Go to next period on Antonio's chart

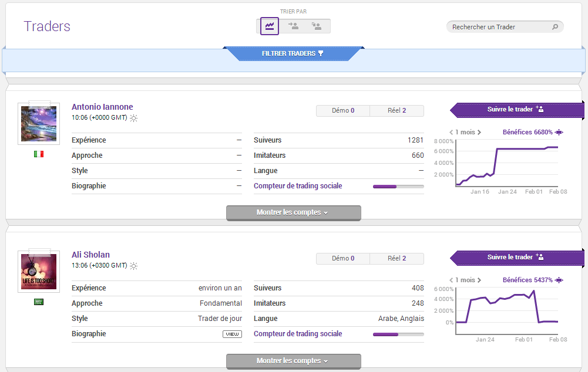tap(479, 133)
